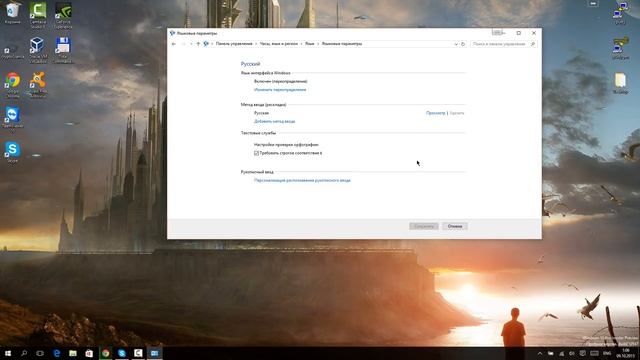The height and width of the screenshot is (360, 640).
Task: Open File Explorer on the taskbar
Action: tap(73, 353)
